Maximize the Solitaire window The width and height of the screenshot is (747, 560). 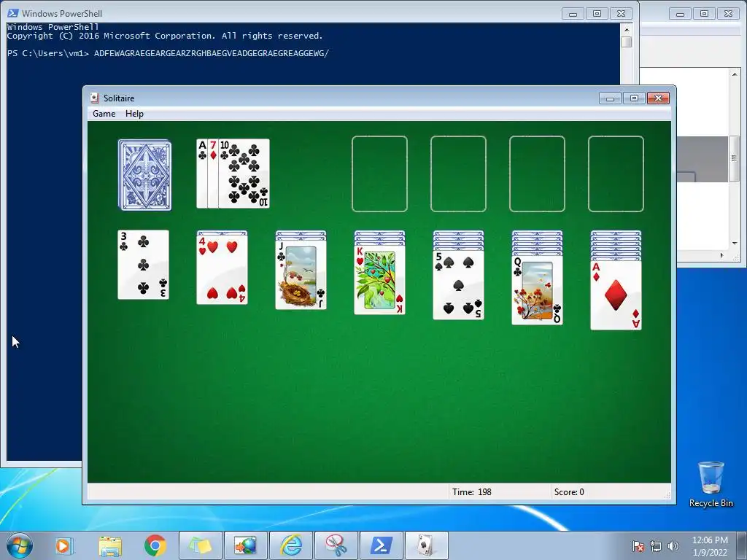[634, 98]
